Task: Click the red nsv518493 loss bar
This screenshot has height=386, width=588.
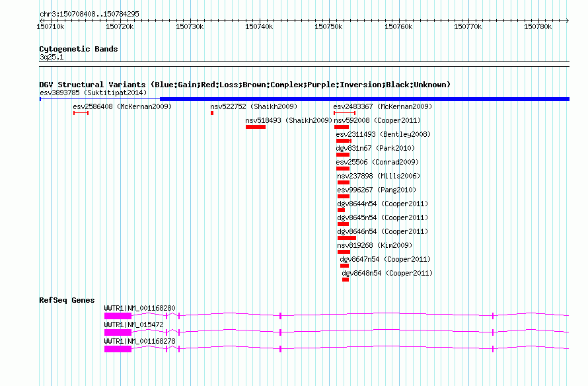Action: point(256,127)
